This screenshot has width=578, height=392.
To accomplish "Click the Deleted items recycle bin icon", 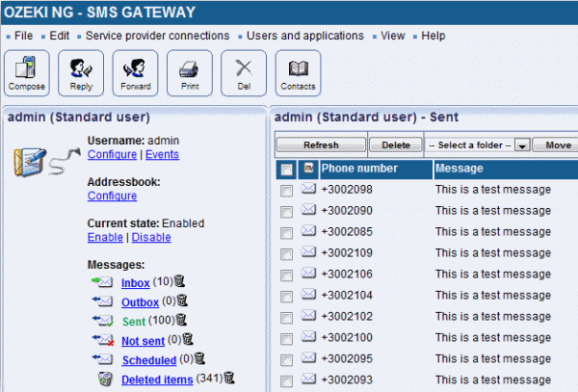I will 105,379.
